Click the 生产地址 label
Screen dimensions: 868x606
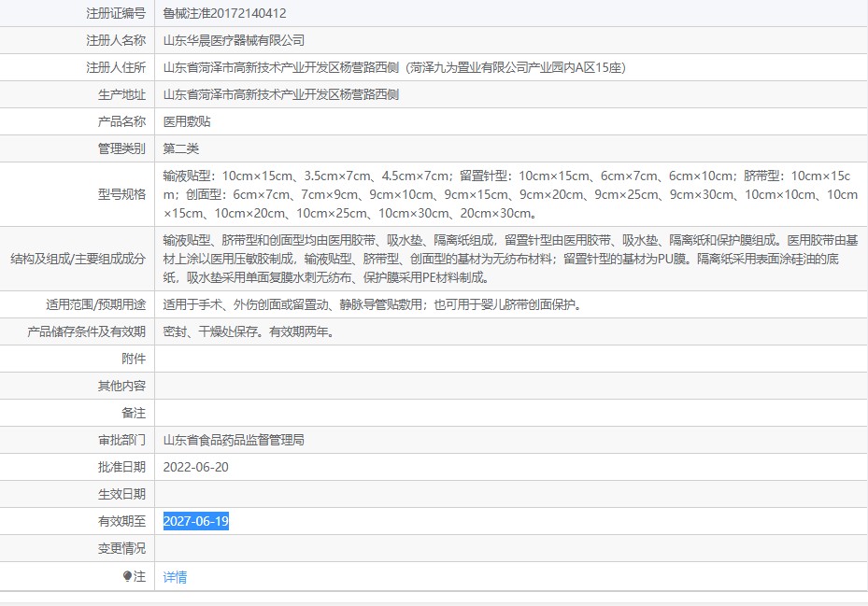click(x=121, y=94)
